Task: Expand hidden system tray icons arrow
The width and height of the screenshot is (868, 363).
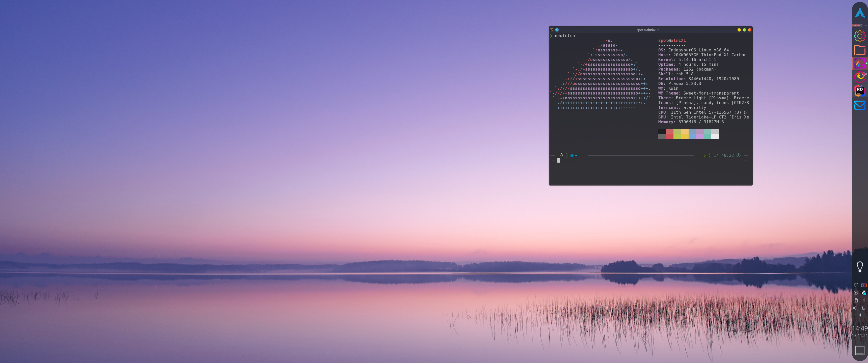Action: point(860,315)
